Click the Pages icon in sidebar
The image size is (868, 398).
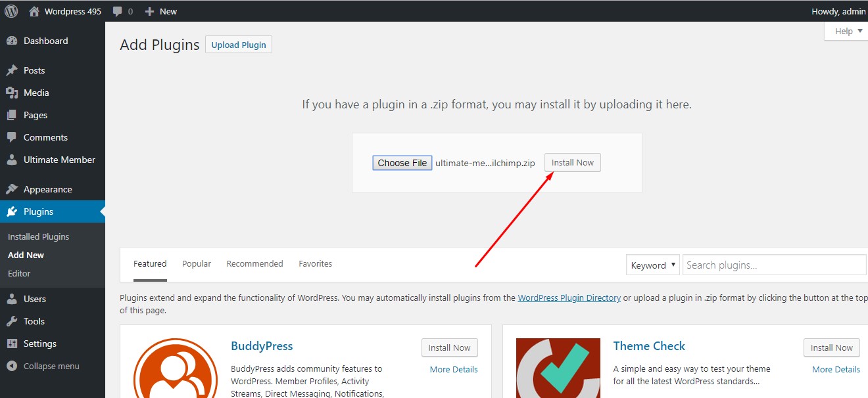click(12, 115)
